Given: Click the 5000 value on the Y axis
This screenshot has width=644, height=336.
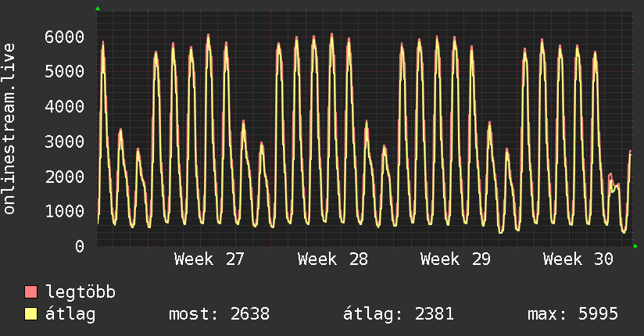Looking at the screenshot, I should [65, 71].
